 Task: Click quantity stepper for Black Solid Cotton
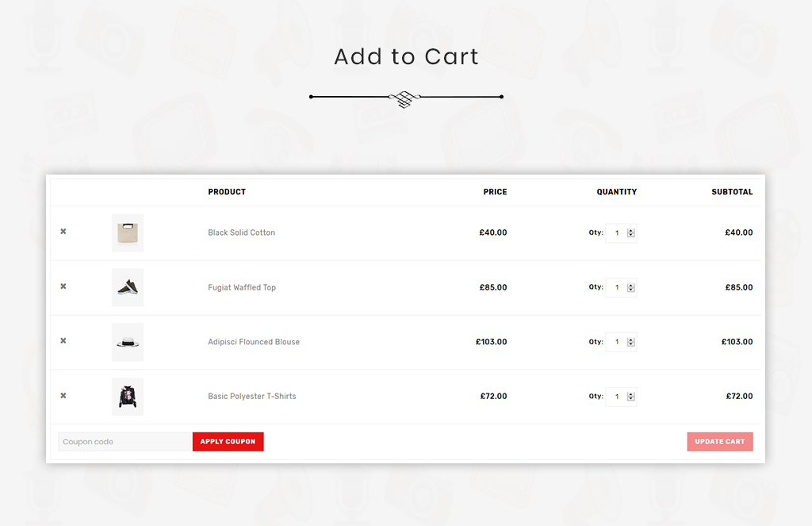click(x=630, y=232)
